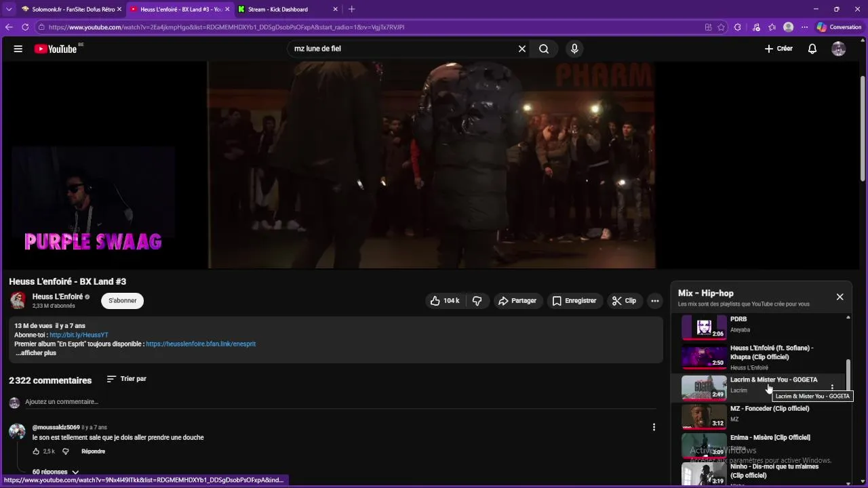This screenshot has width=868, height=488.
Task: Open Heuss L'Enfoiré channel name
Action: pos(58,297)
